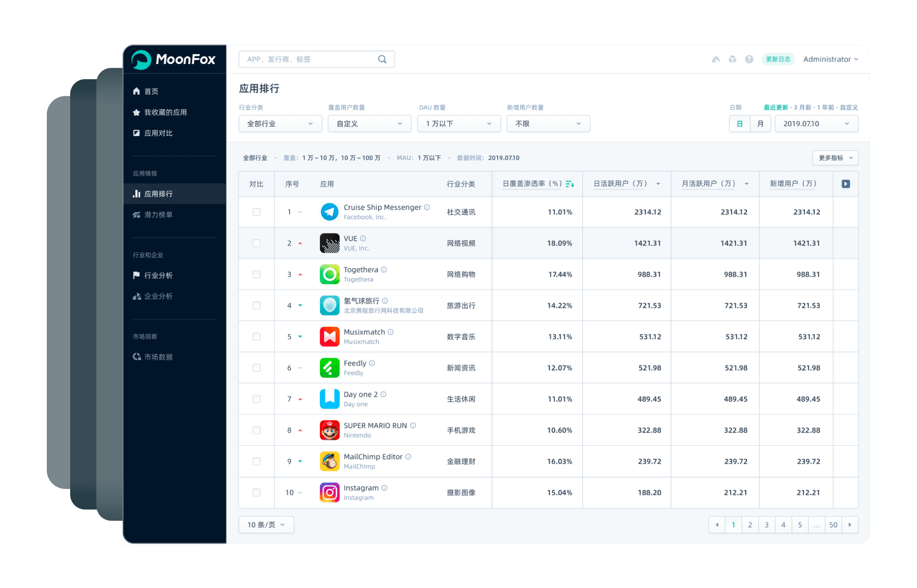Viewport: 917px width, 588px height.
Task: Tick the checkbox for Feedly row
Action: [x=256, y=368]
